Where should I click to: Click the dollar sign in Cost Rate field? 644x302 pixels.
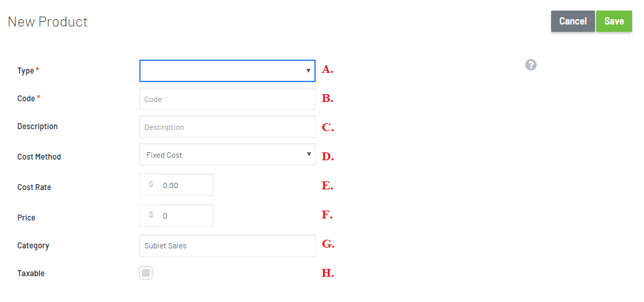[151, 185]
